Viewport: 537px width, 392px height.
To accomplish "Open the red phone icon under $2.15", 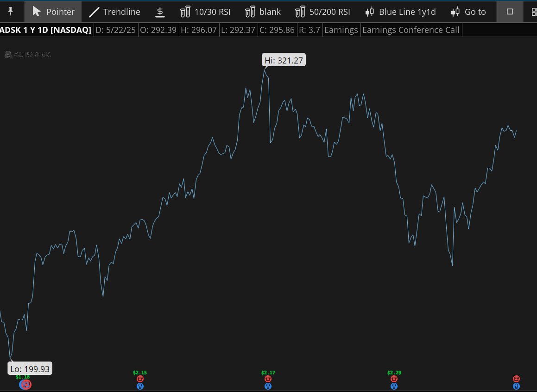I will (x=140, y=379).
